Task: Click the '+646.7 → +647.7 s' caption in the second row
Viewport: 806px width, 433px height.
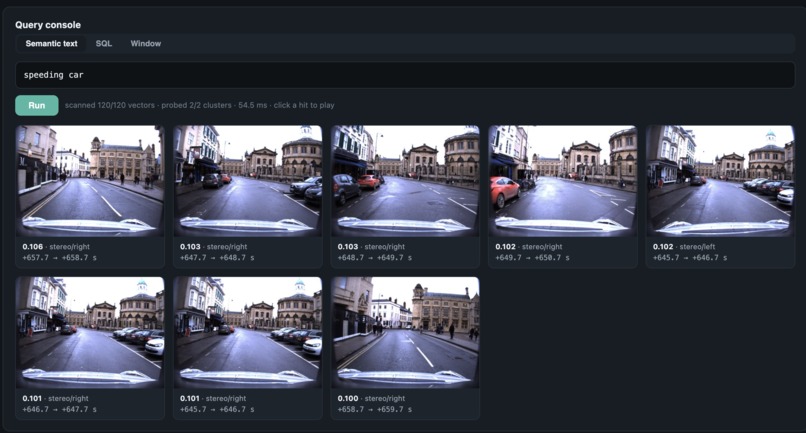Action: [60, 409]
